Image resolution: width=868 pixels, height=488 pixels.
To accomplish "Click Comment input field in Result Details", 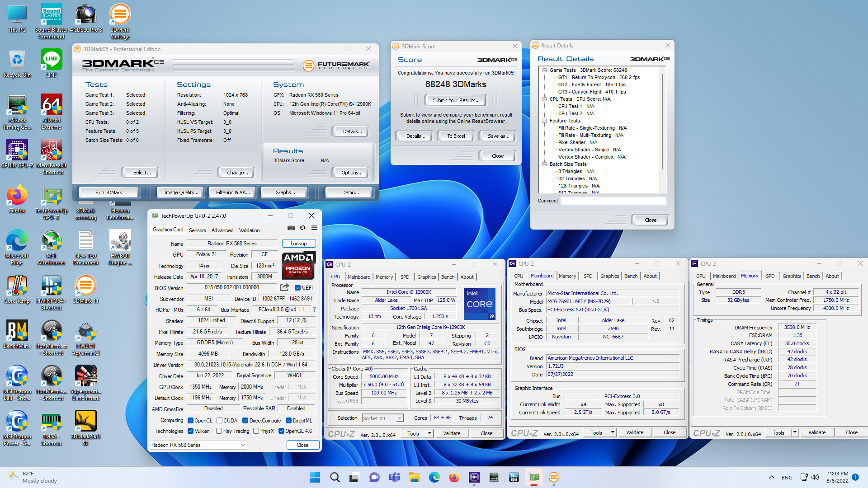I will (613, 201).
